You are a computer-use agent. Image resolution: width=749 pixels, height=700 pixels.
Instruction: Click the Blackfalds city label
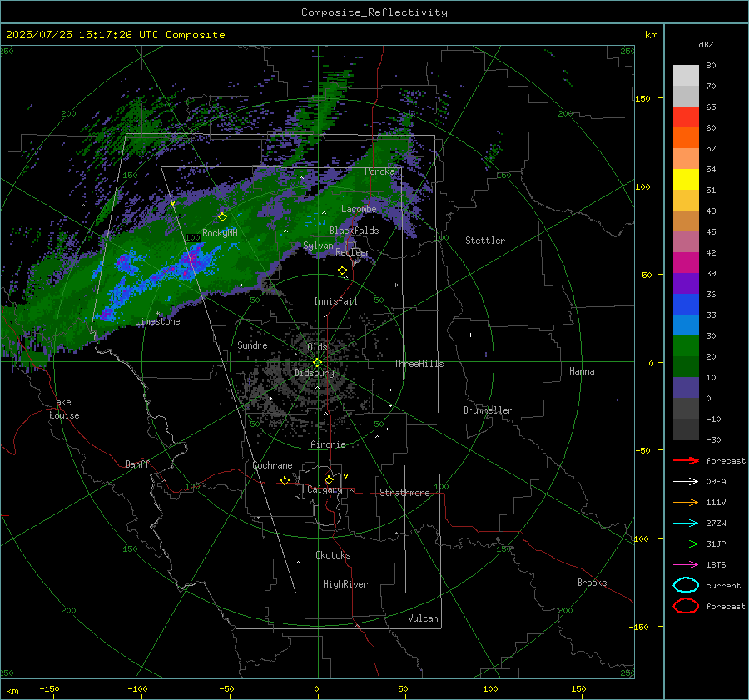point(354,231)
